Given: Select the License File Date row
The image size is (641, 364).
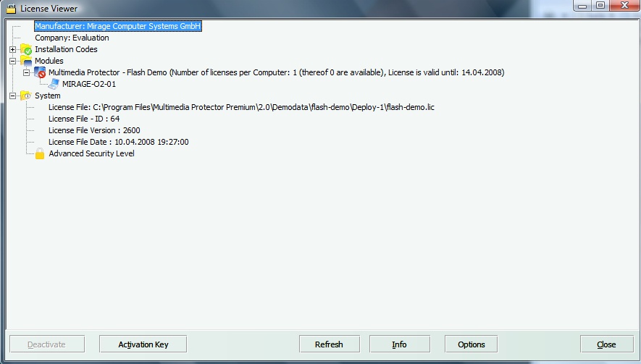Looking at the screenshot, I should pyautogui.click(x=118, y=142).
